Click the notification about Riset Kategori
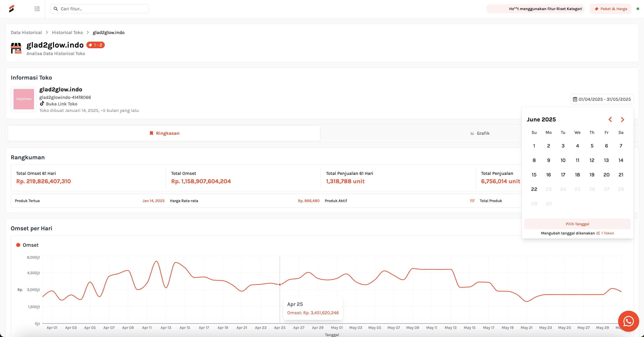The image size is (644, 337). pyautogui.click(x=535, y=9)
